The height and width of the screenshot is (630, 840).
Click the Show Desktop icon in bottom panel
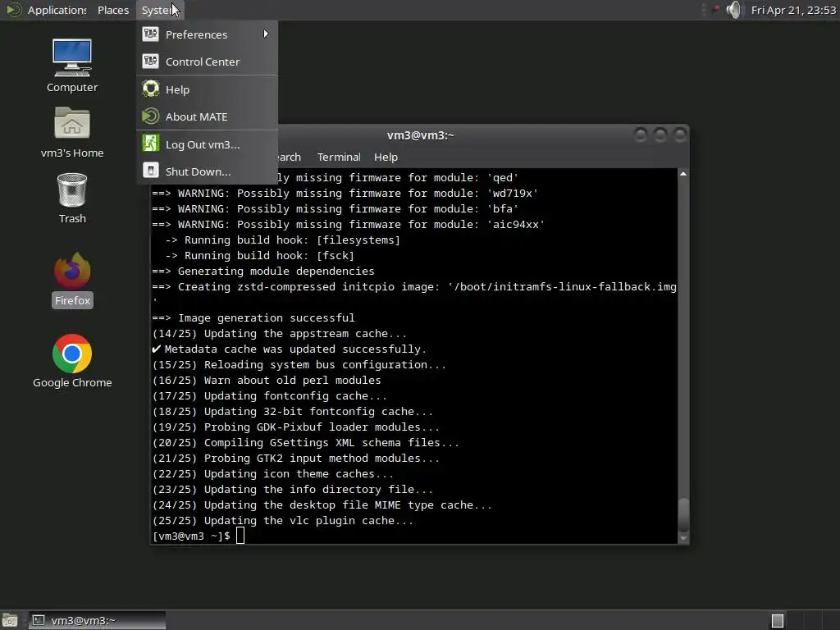coord(10,620)
